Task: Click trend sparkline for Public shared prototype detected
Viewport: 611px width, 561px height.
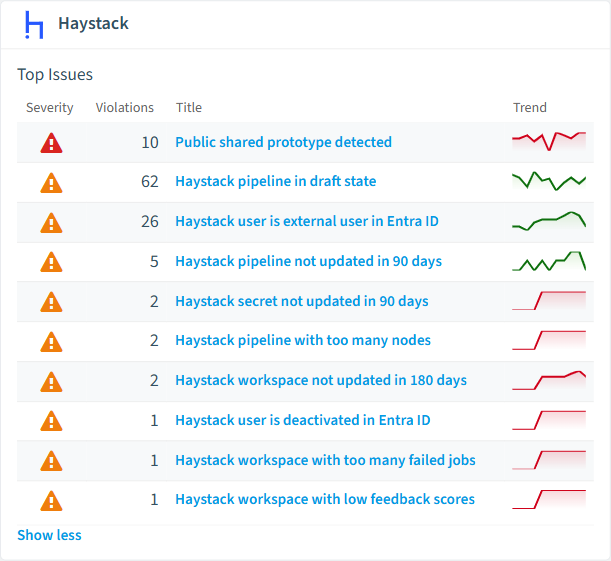Action: pos(549,141)
